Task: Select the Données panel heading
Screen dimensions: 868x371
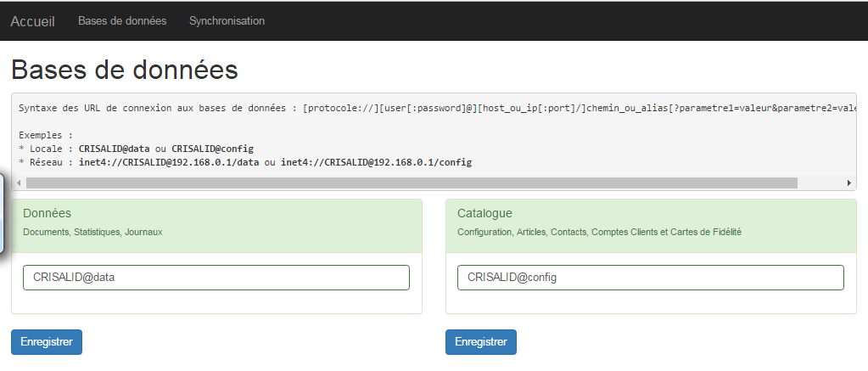Action: click(x=47, y=213)
